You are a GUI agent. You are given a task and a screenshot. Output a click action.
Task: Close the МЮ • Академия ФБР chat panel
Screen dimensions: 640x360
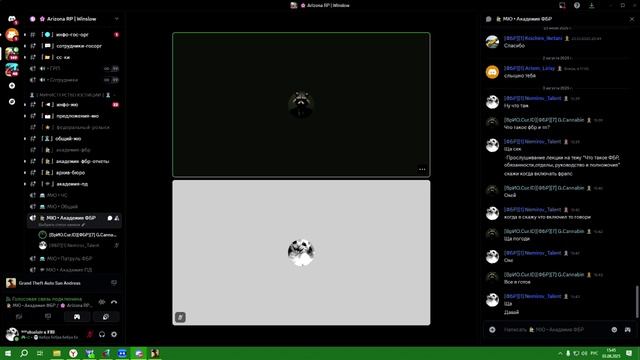(631, 19)
